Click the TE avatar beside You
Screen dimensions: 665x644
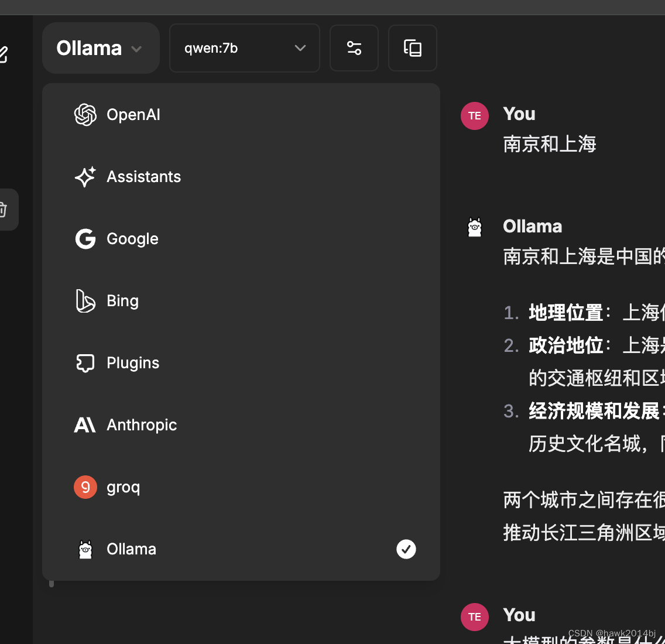pyautogui.click(x=474, y=115)
